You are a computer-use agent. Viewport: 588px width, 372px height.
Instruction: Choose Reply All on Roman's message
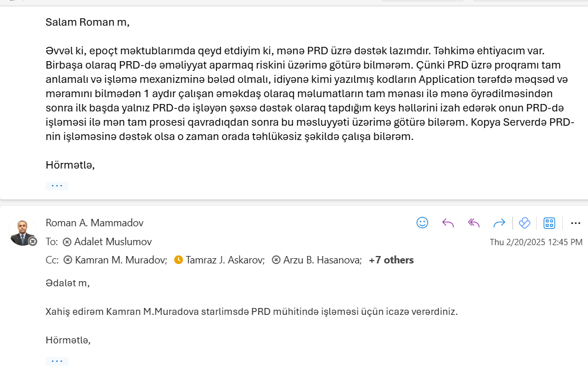coord(474,223)
